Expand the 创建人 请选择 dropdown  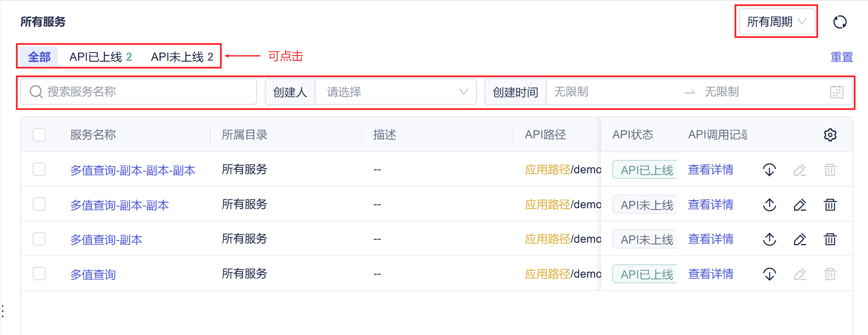click(396, 92)
